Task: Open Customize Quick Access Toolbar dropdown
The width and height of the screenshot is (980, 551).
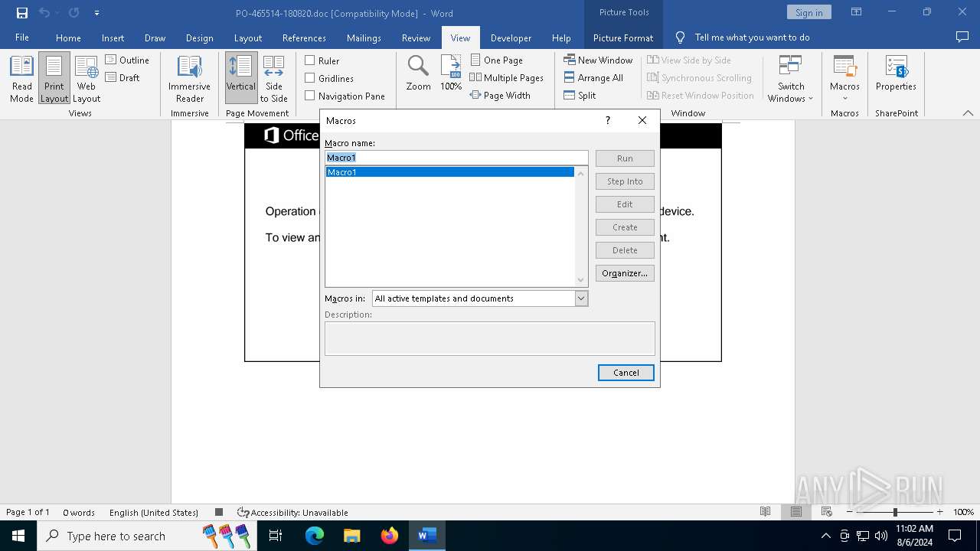Action: coord(96,13)
